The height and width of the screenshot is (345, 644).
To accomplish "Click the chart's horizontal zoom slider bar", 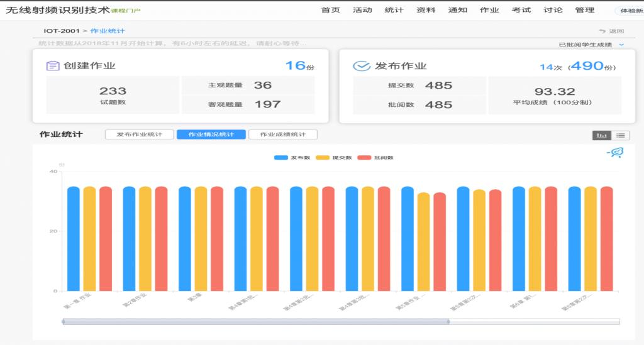I will 255,322.
